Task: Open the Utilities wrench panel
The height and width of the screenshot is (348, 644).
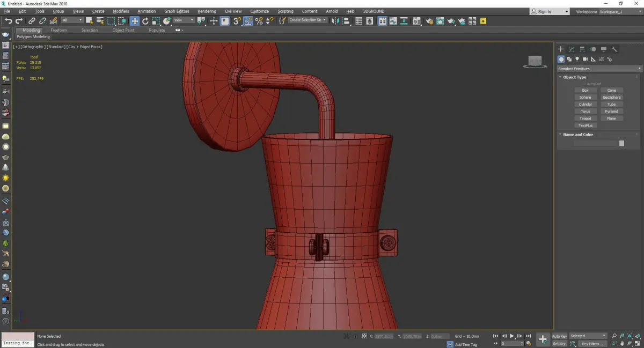Action: [614, 49]
